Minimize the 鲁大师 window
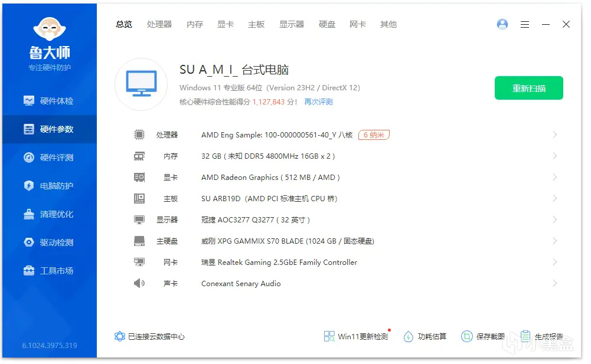This screenshot has height=364, width=591. coord(546,25)
